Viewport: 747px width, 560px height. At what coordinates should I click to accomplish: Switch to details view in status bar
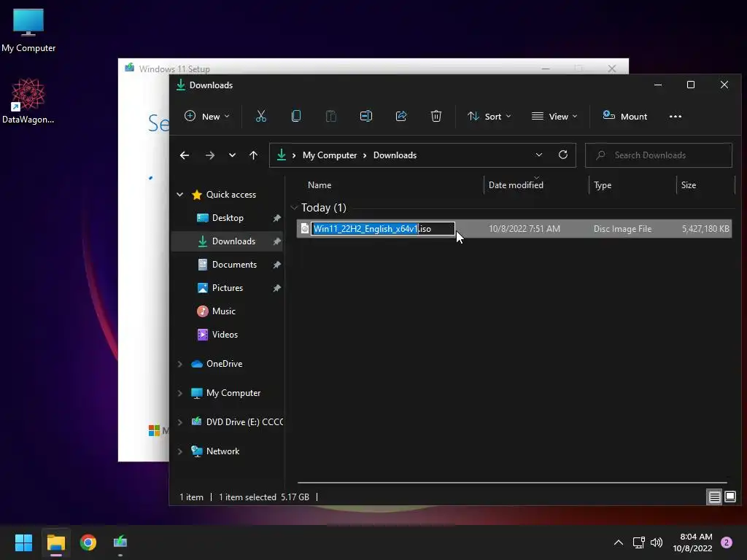[x=714, y=497]
